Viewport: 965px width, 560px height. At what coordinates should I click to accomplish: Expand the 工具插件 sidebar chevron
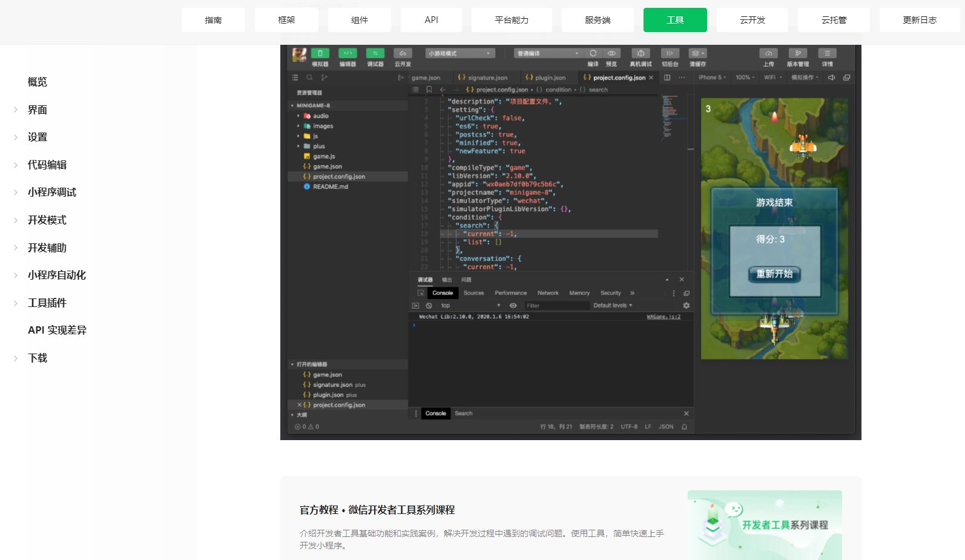16,303
